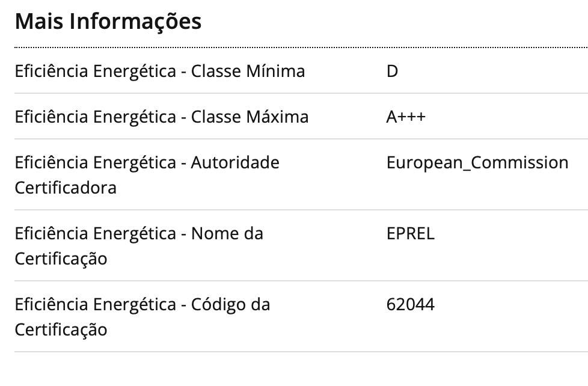
Task: Click the "Mais Informações" heading
Action: point(108,22)
